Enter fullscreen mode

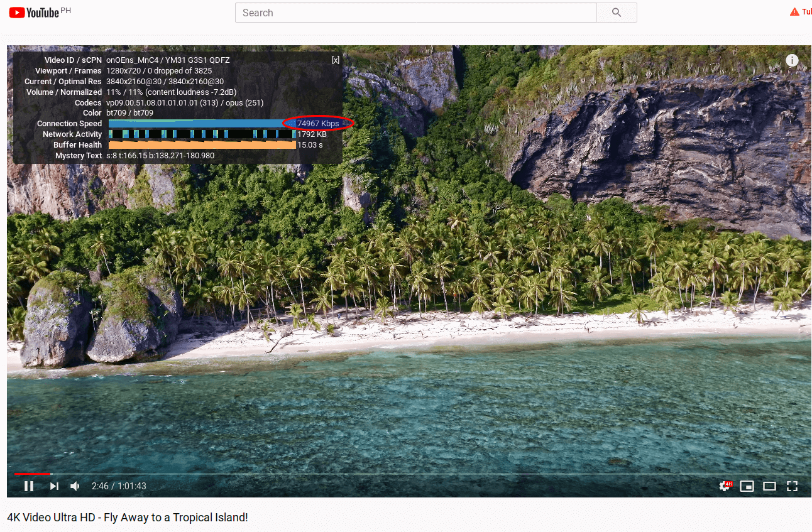pyautogui.click(x=792, y=486)
